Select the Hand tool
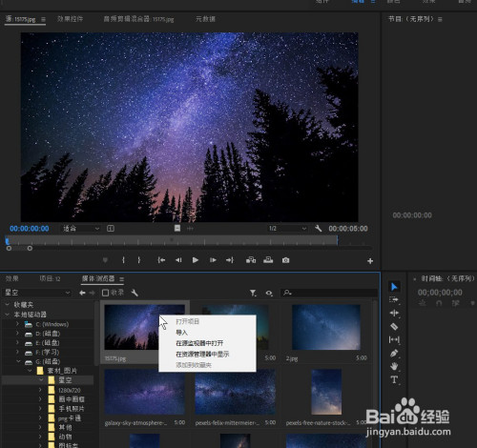The image size is (477, 448). (x=394, y=366)
